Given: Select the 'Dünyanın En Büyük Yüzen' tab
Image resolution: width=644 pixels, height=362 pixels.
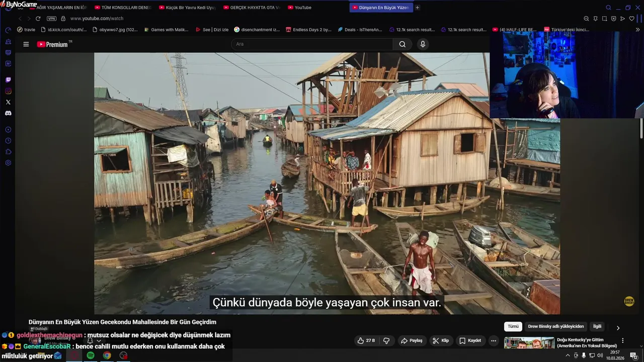Looking at the screenshot, I should (381, 8).
